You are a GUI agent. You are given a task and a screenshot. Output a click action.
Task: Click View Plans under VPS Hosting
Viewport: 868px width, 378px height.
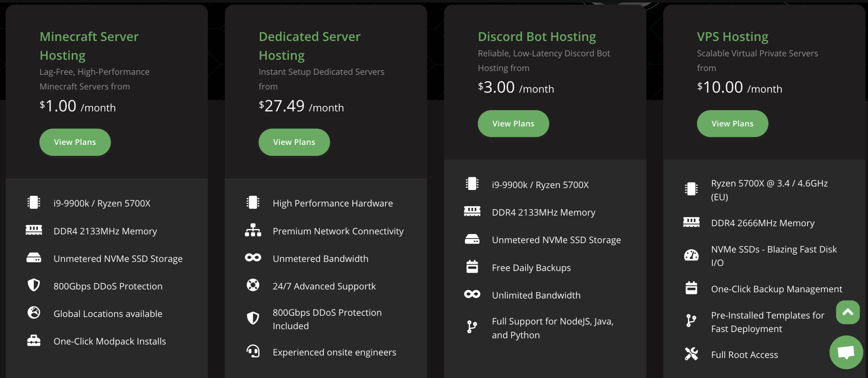point(732,123)
